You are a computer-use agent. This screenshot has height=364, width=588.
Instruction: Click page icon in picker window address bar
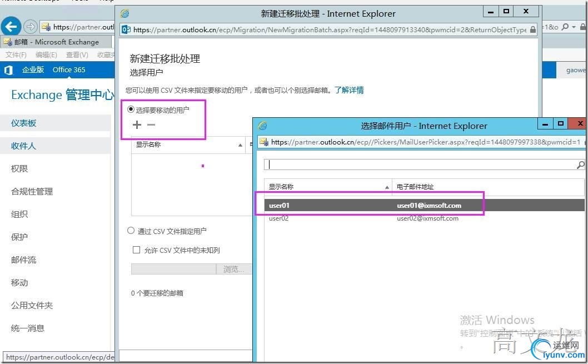[264, 142]
